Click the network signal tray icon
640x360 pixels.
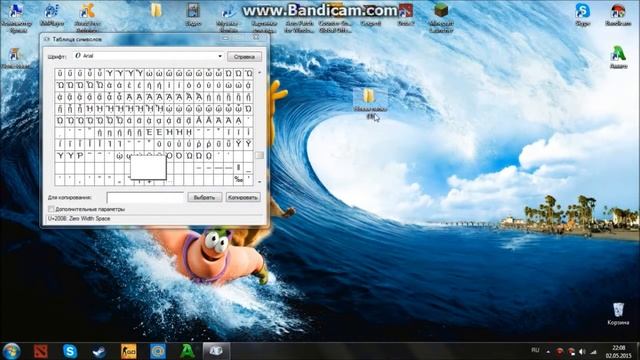click(593, 351)
